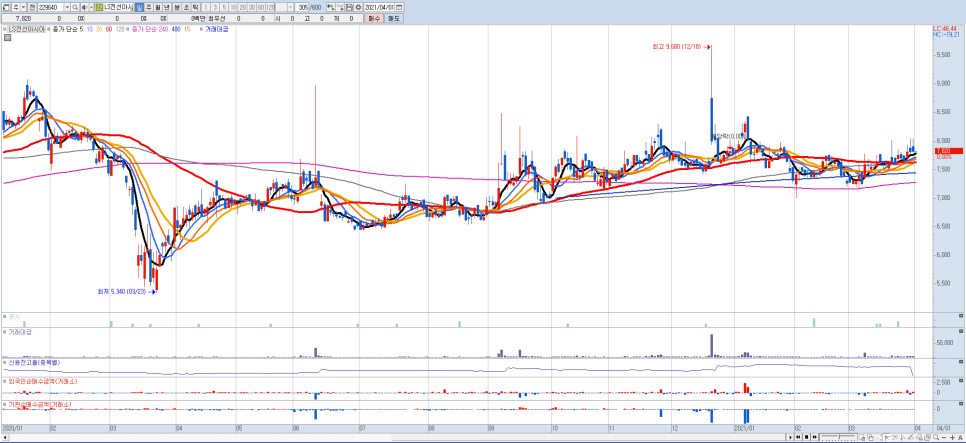This screenshot has width=966, height=443.
Task: Click the stock code field showing 229640
Action: coord(51,7)
